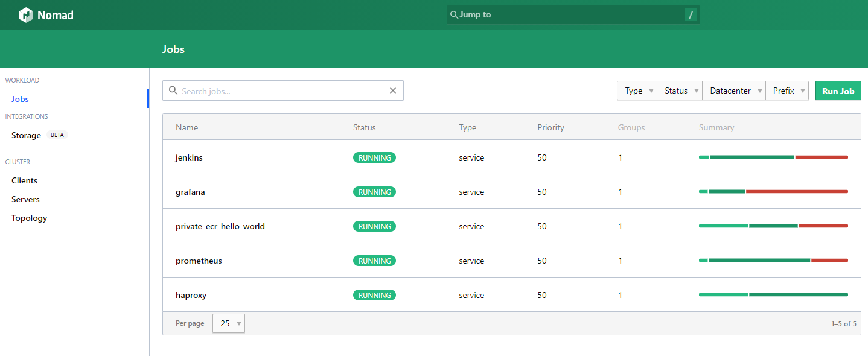Sort by the Type column header
The width and height of the screenshot is (868, 356).
tap(467, 127)
